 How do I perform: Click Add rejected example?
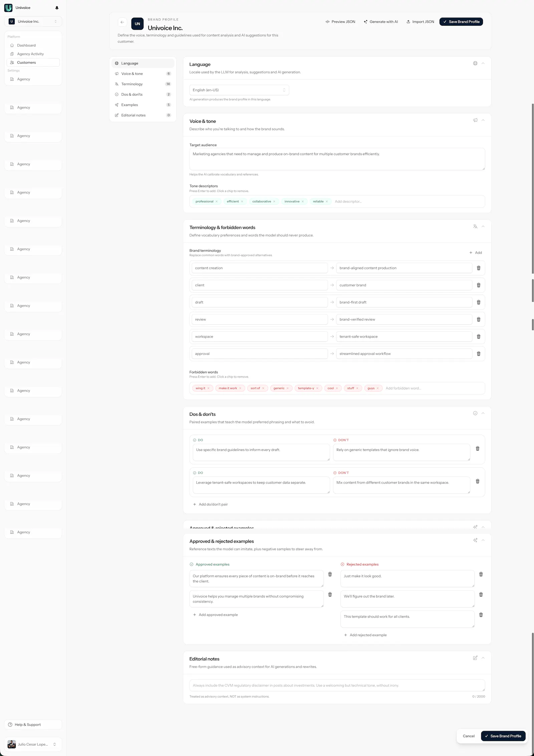pos(365,635)
